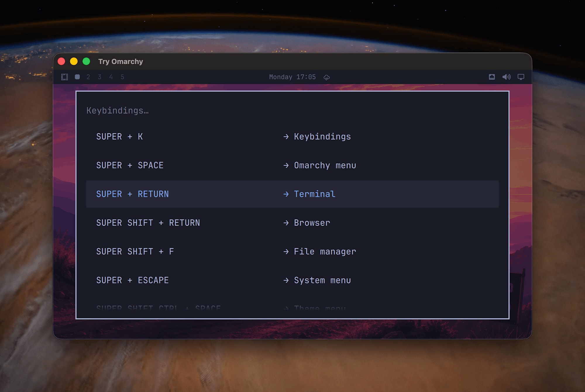Minimize the Try Omarchy window with yellow button
The image size is (585, 392).
pos(74,61)
